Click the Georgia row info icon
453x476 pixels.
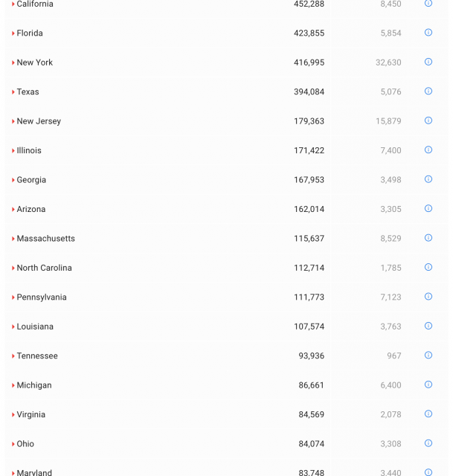[428, 179]
